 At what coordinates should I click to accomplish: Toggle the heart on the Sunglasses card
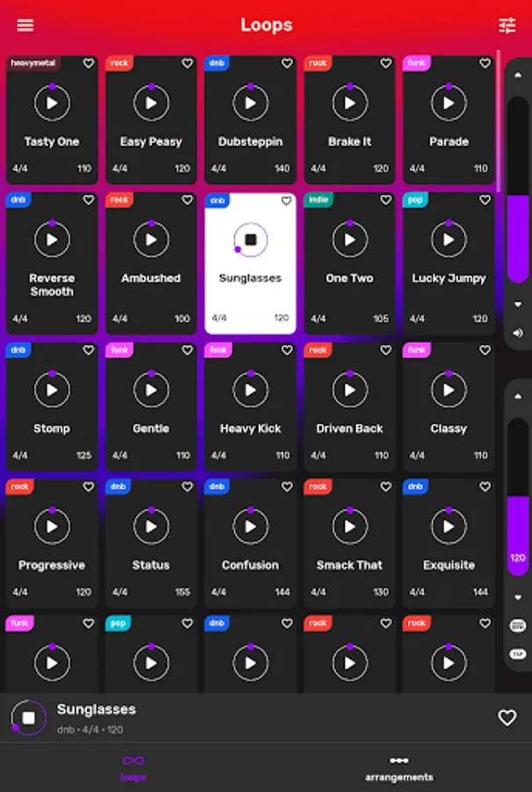(287, 201)
